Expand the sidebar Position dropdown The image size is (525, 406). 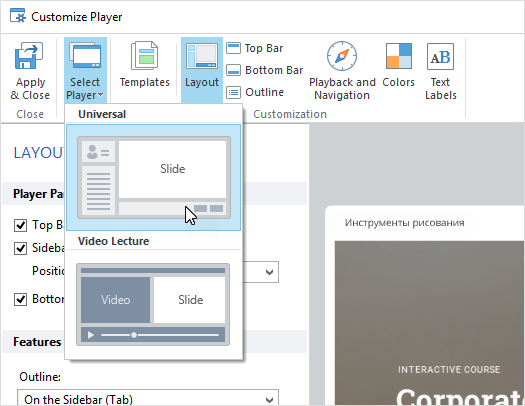(269, 272)
